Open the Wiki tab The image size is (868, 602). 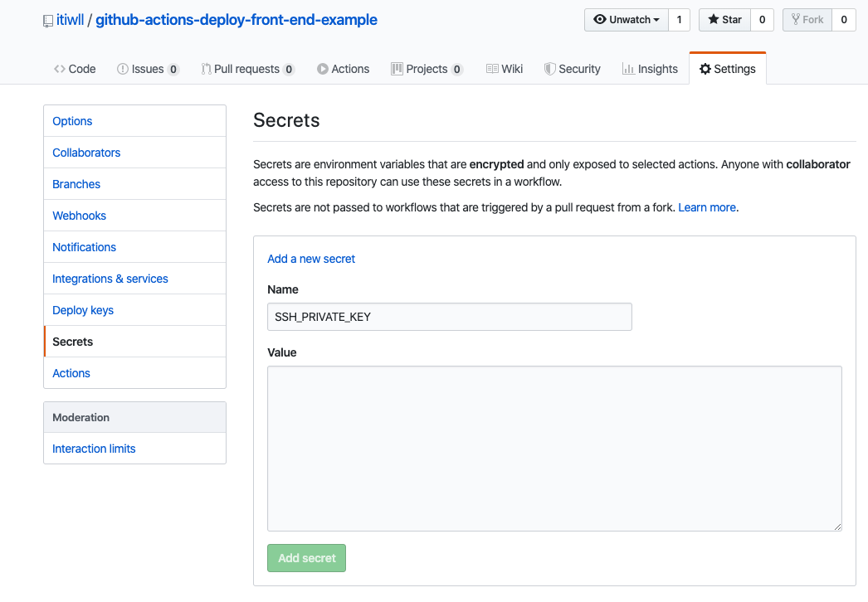coord(505,69)
